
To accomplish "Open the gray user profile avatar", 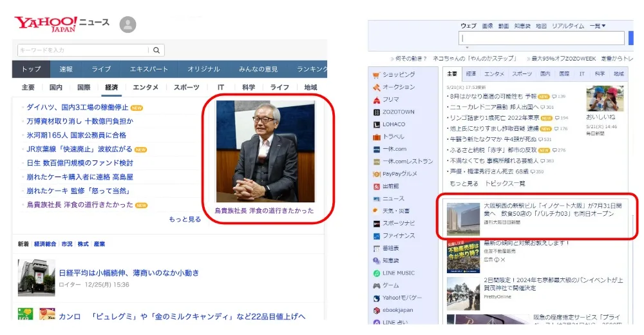I will click(128, 25).
